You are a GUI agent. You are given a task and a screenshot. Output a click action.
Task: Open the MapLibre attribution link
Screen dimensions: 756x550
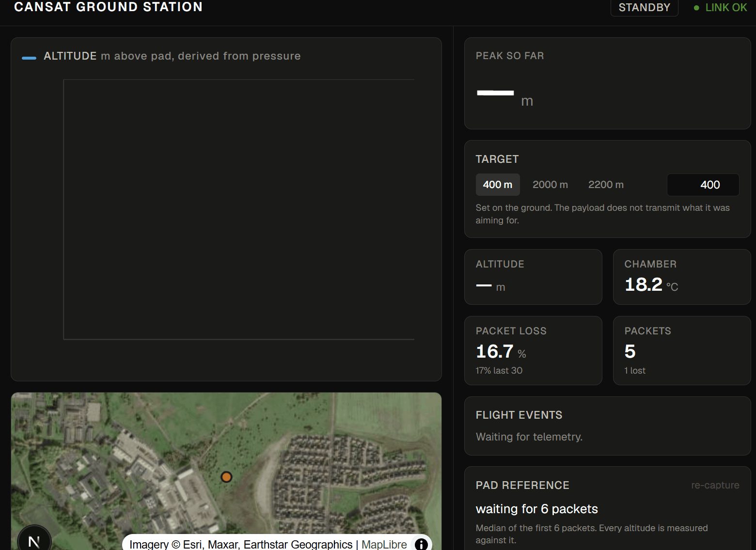[x=384, y=544]
